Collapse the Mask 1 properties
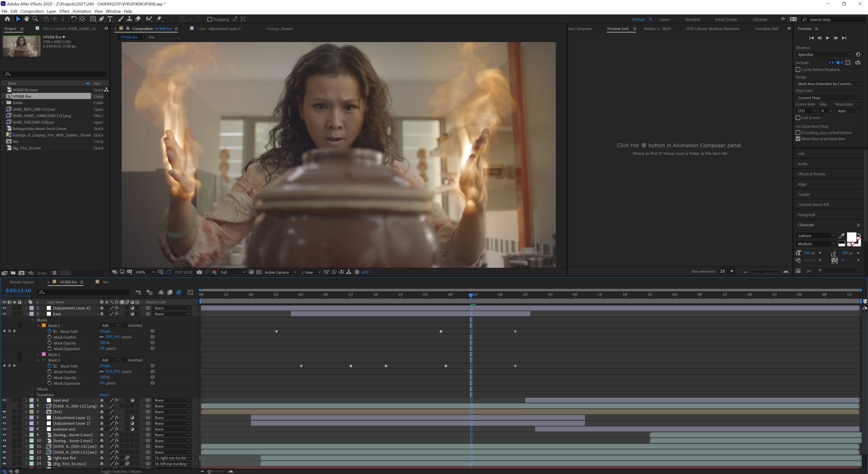Image resolution: width=868 pixels, height=474 pixels. tap(39, 326)
